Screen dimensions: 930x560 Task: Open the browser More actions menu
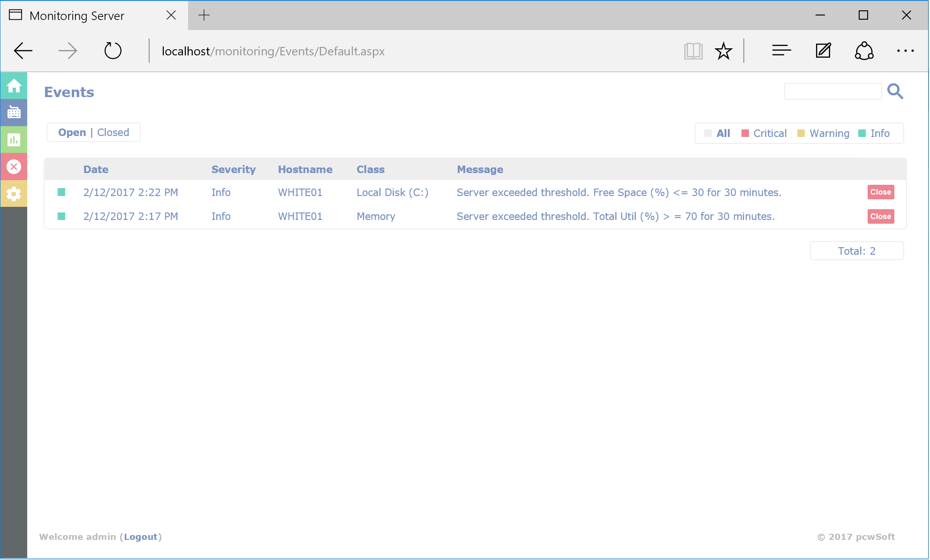coord(905,51)
